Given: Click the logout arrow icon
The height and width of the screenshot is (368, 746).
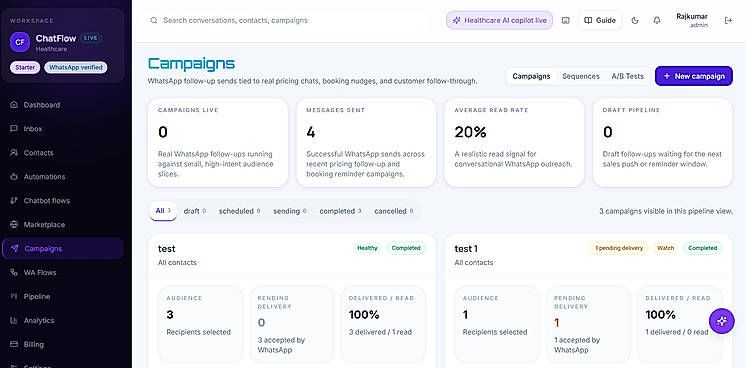Looking at the screenshot, I should point(728,20).
